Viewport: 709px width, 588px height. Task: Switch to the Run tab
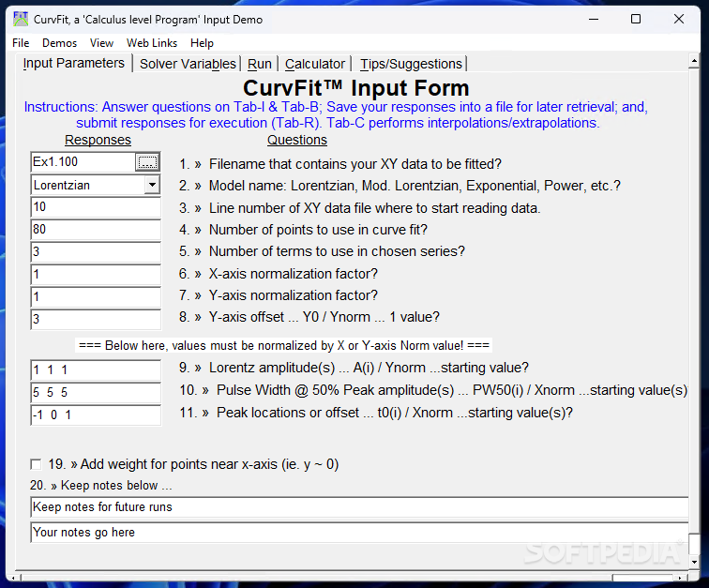pos(260,64)
